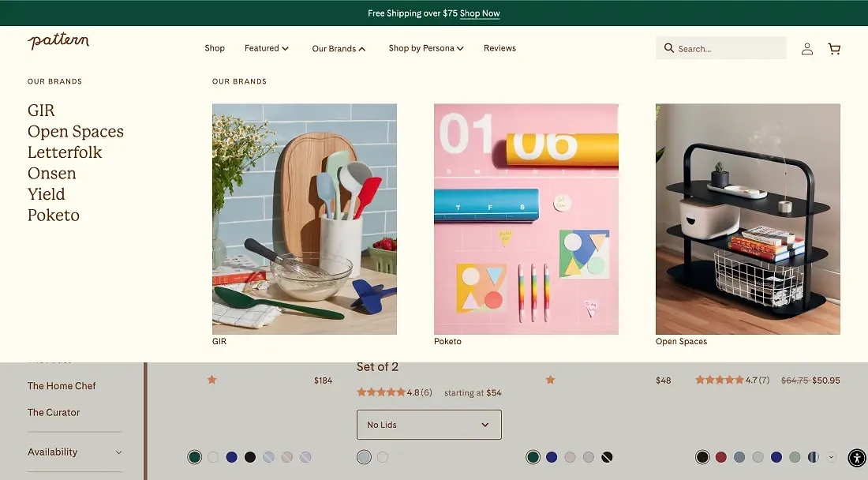Open The Curator persona link
This screenshot has height=480, width=868.
point(54,412)
